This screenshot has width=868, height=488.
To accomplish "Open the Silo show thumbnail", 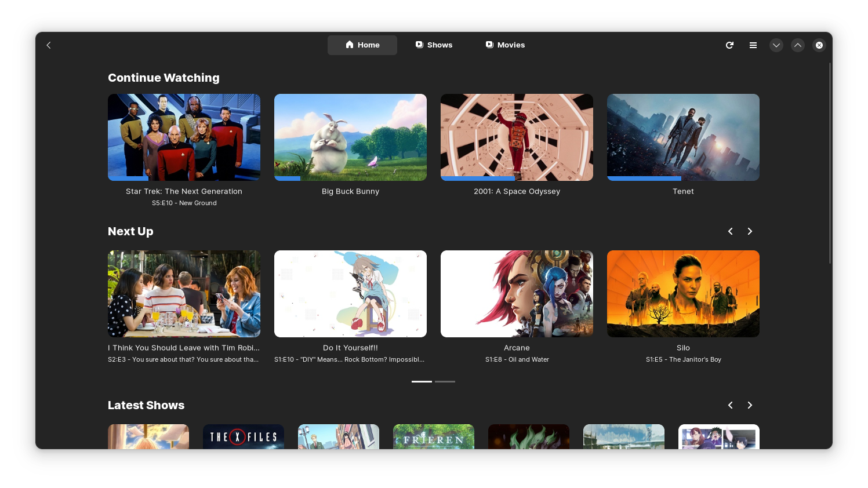I will pos(683,294).
